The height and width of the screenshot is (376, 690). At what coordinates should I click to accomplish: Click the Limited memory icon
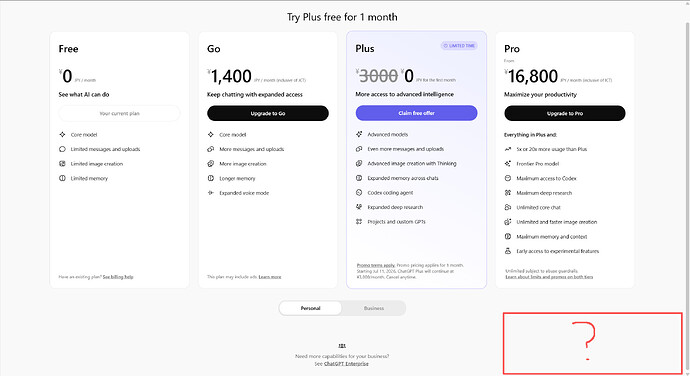pyautogui.click(x=62, y=178)
